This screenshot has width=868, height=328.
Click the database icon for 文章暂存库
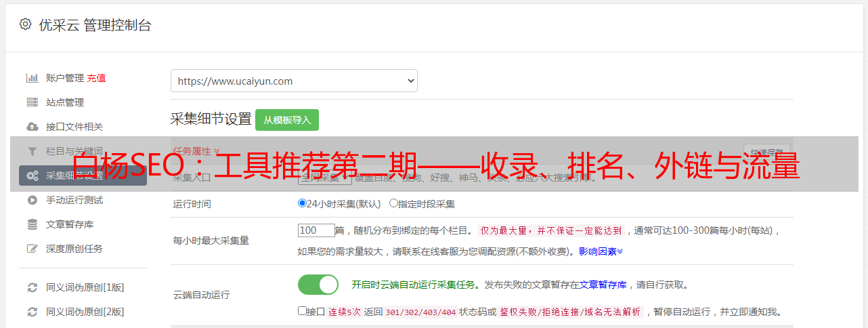point(32,224)
